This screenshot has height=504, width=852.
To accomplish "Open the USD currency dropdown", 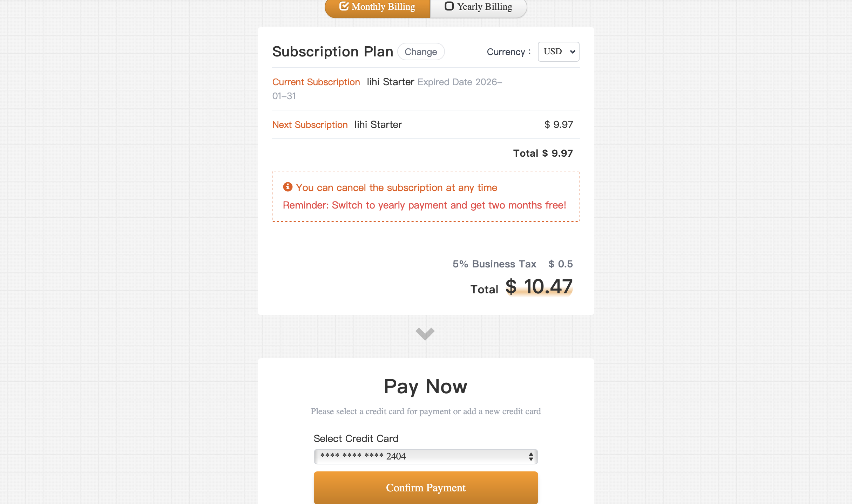I will tap(559, 52).
